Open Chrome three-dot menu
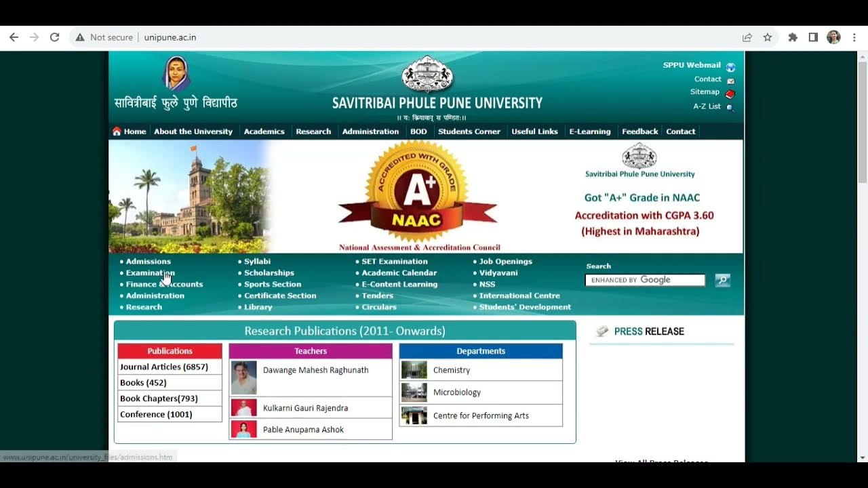This screenshot has width=868, height=488. (x=854, y=37)
